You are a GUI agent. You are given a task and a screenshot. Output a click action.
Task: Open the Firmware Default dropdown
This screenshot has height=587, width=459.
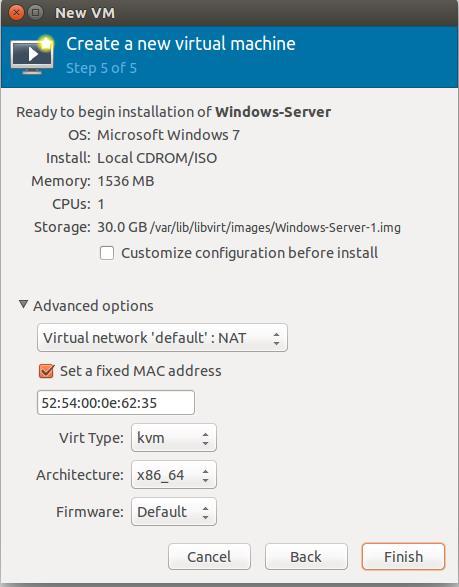point(174,512)
